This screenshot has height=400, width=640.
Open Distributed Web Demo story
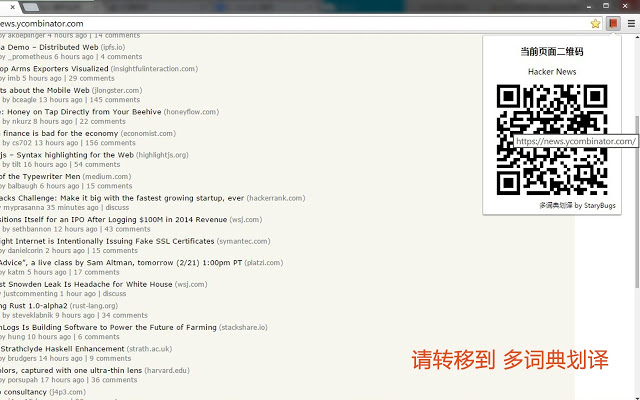[49, 47]
